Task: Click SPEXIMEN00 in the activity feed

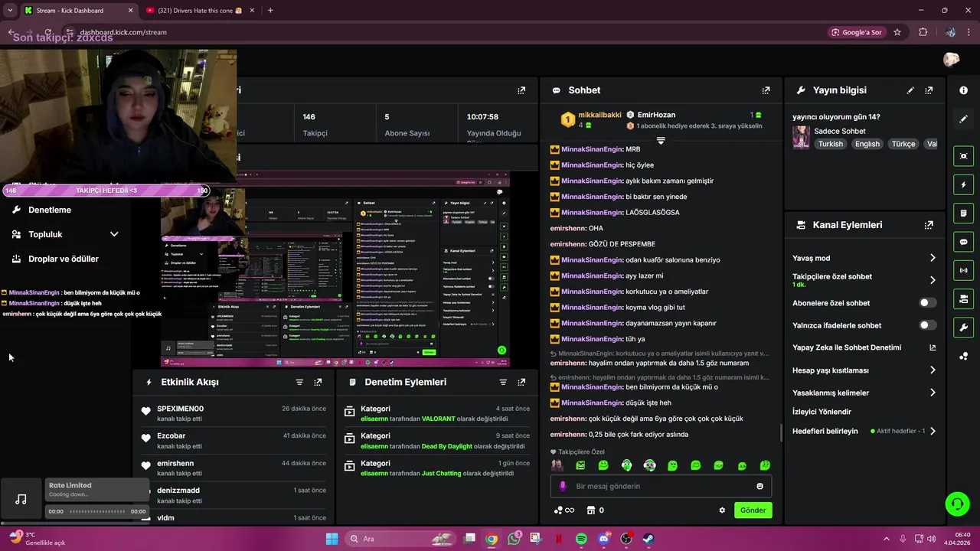Action: 180,409
